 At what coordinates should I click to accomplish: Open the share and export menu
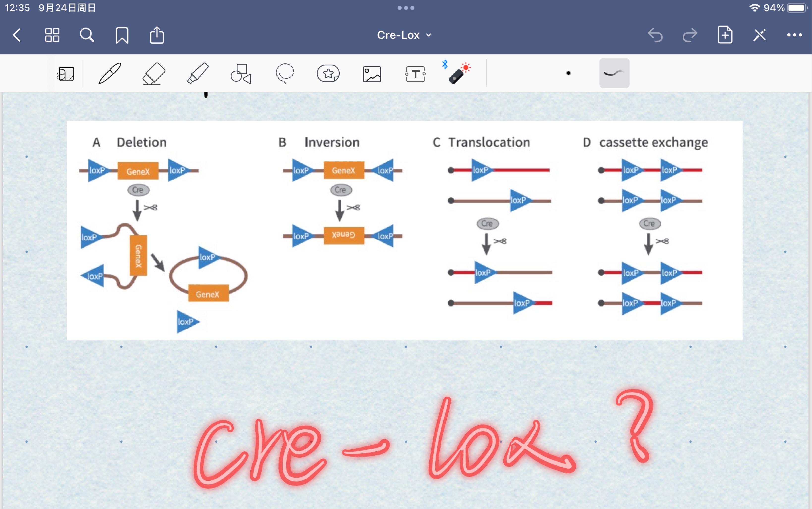click(157, 35)
